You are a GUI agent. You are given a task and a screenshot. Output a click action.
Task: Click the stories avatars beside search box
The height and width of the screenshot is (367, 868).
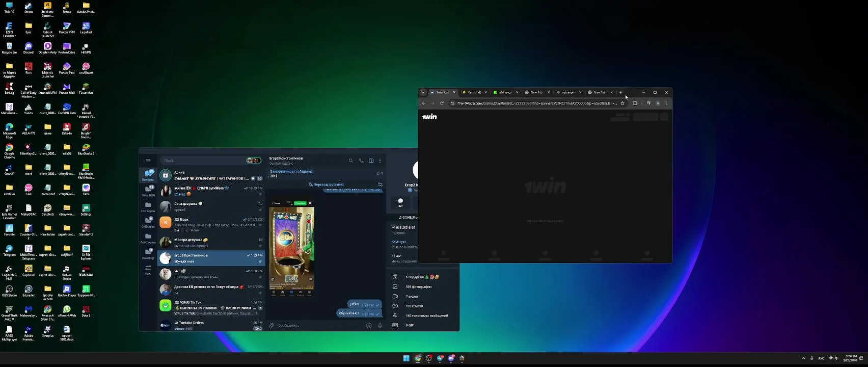point(254,161)
